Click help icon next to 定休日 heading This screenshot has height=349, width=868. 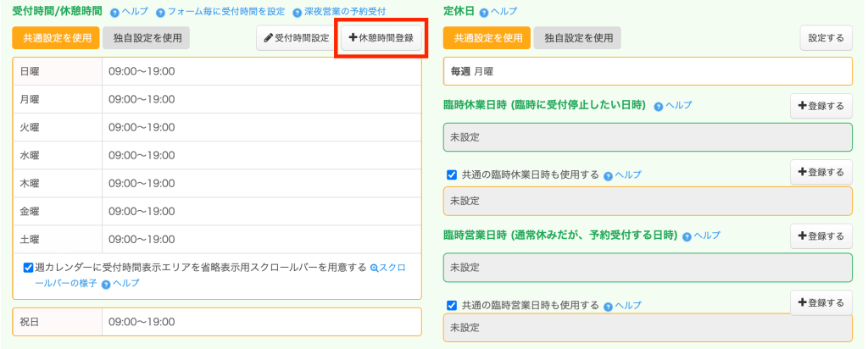pos(484,13)
